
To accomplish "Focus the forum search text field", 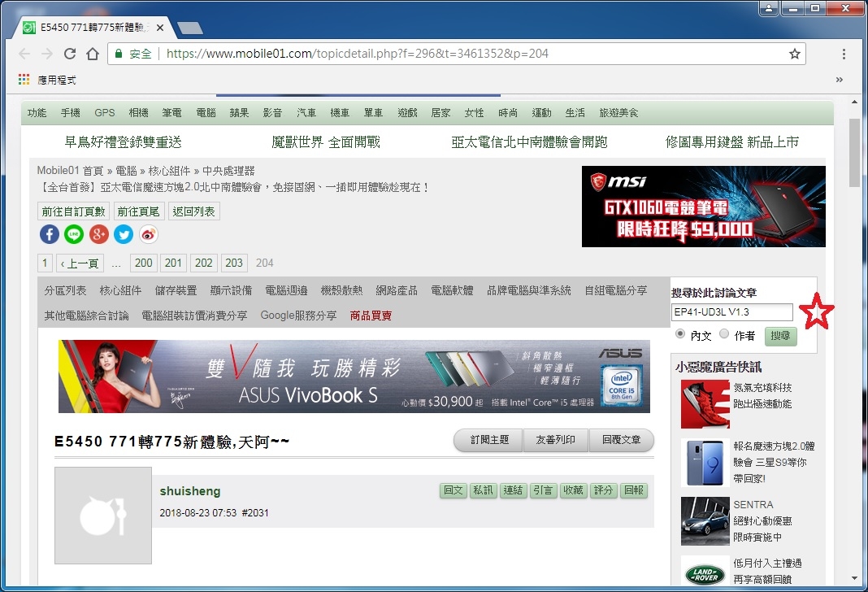I will 731,312.
